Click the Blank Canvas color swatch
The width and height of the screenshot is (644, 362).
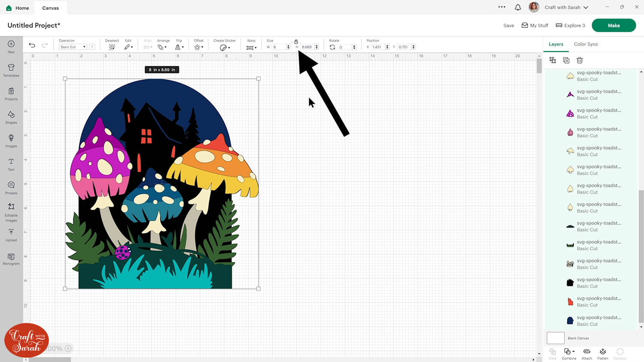click(x=555, y=338)
